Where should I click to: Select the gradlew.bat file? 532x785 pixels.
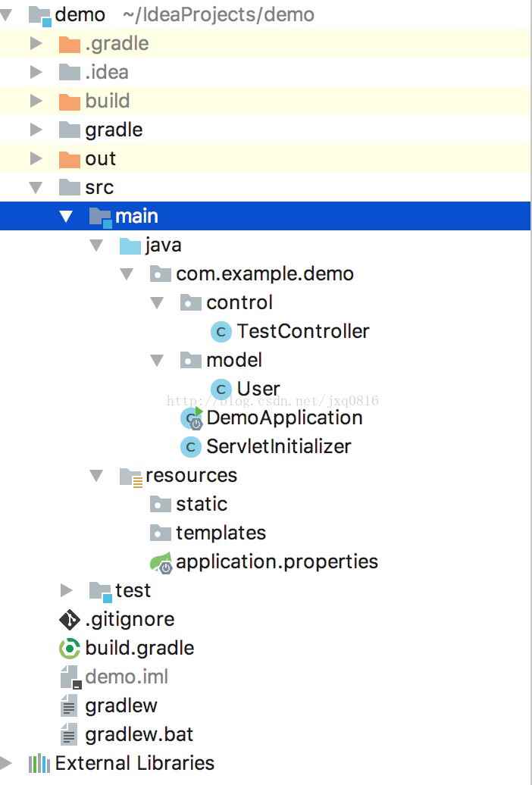click(139, 735)
